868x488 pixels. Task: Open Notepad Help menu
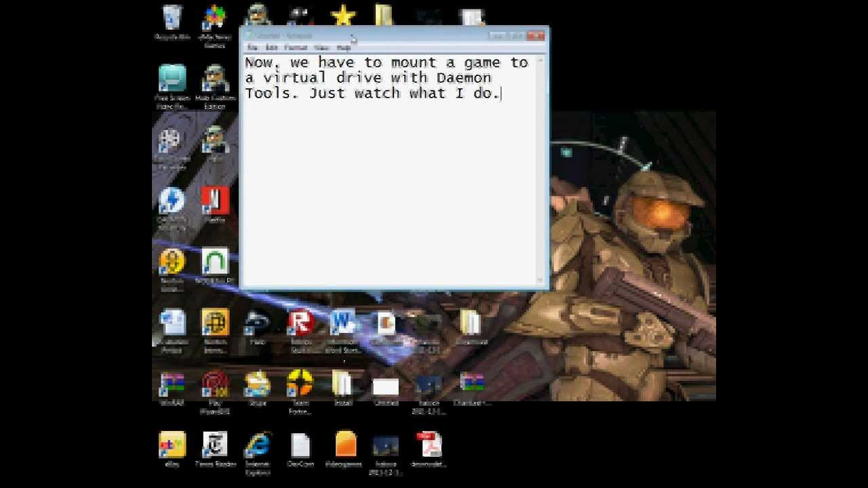pyautogui.click(x=344, y=47)
